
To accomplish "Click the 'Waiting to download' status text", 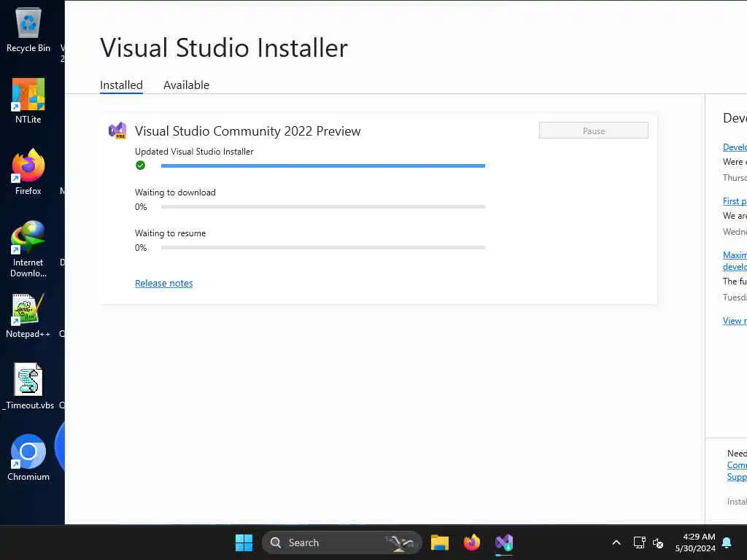I will (x=175, y=192).
